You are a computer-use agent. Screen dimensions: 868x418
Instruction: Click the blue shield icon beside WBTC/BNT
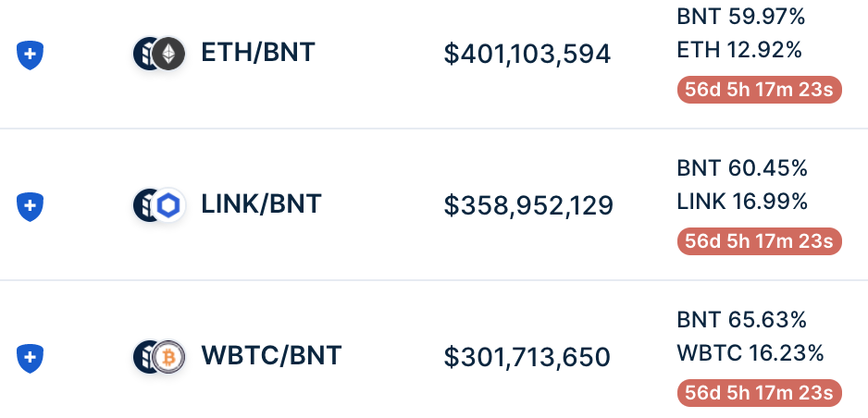click(x=30, y=358)
